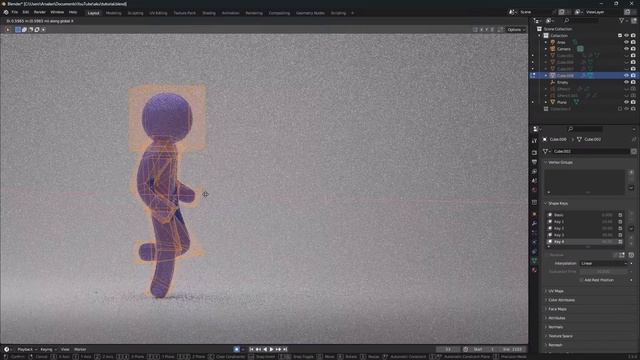Switch to the Modeling workspace tab

(113, 13)
